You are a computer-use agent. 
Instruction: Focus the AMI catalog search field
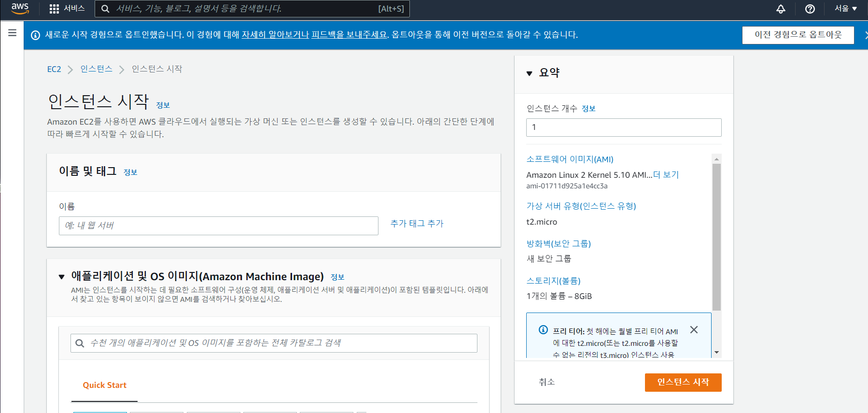tap(274, 343)
